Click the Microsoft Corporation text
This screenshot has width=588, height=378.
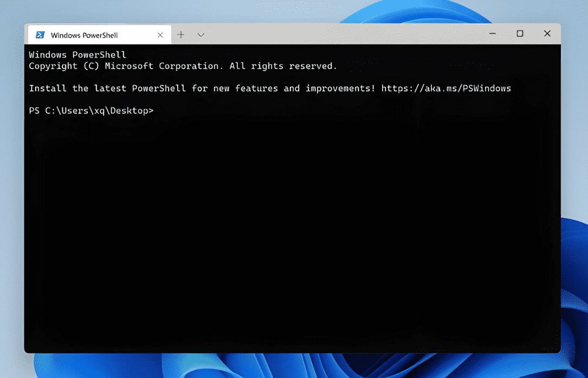click(x=162, y=66)
